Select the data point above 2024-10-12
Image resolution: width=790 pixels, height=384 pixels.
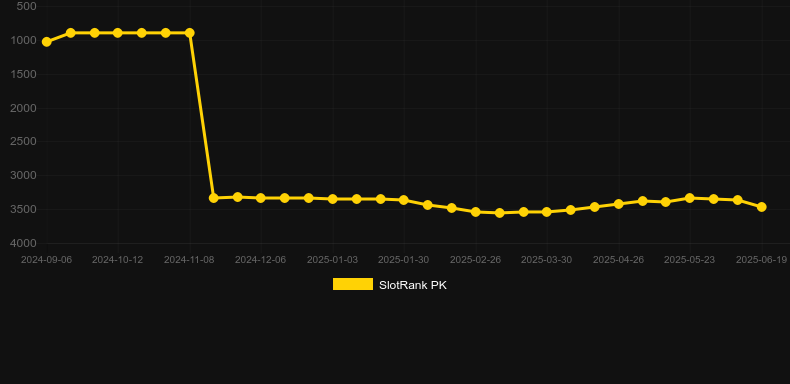pyautogui.click(x=118, y=33)
